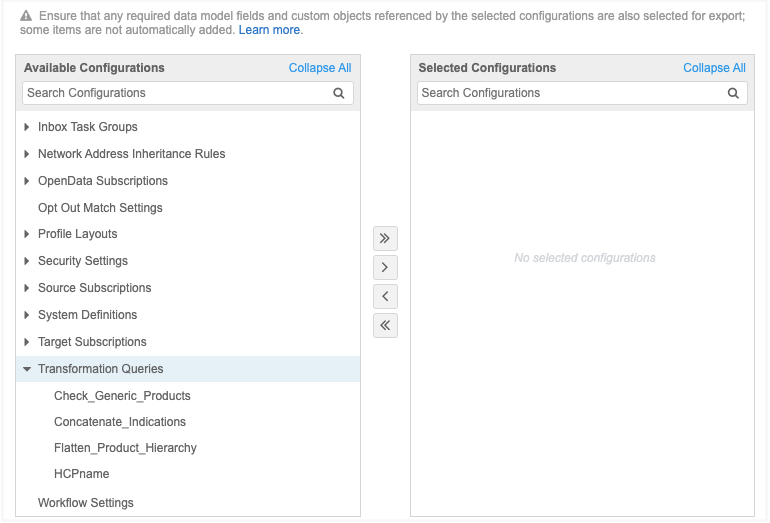Collapse the Transformation Queries node
Image resolution: width=770 pixels, height=523 pixels.
tap(27, 369)
